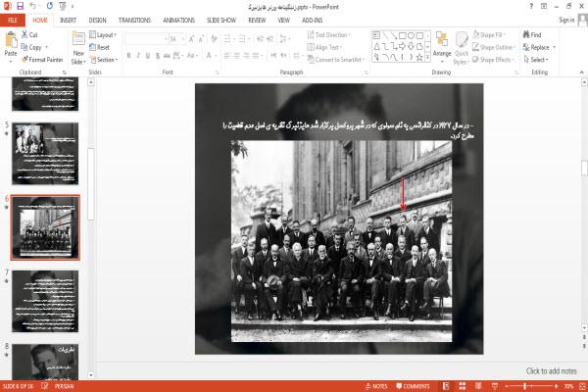Open Text Direction dropdown

(329, 34)
